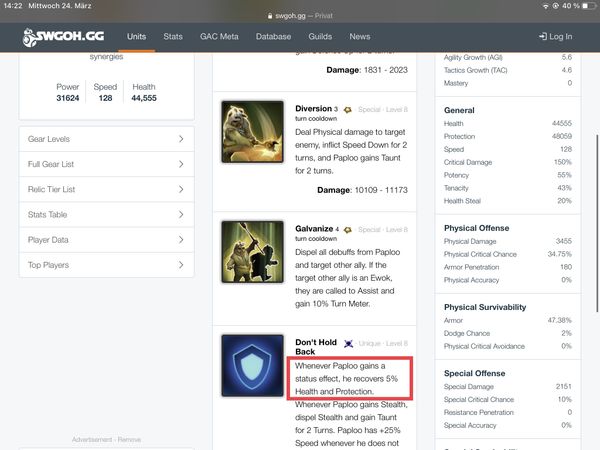Expand Gear Levels chevron arrow

click(x=181, y=139)
